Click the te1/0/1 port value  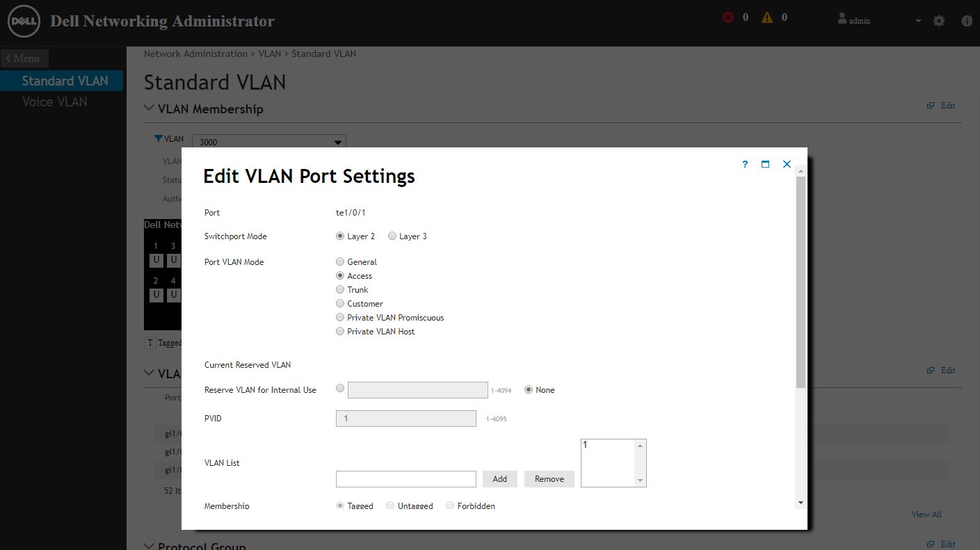[x=351, y=213]
